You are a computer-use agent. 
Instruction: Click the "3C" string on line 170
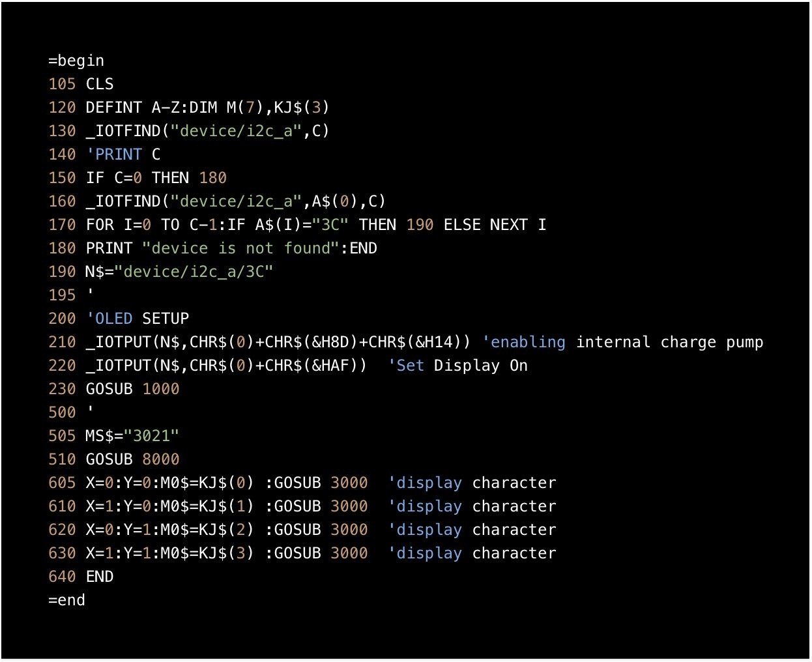330,225
